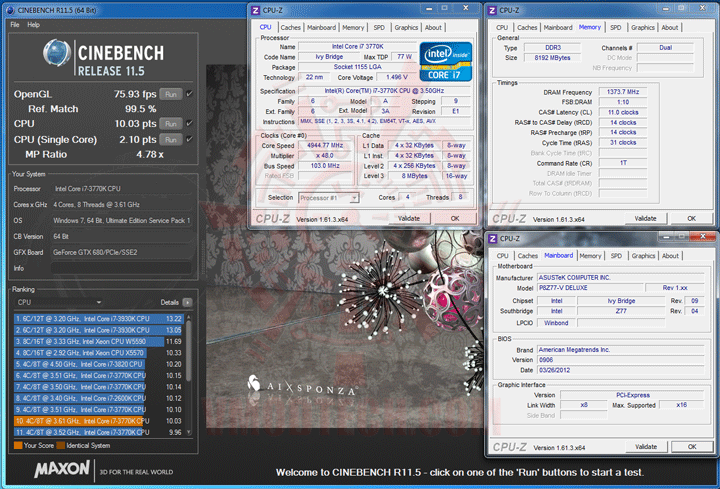Screen dimensions: 720x489
Task: Select ranking entry 8 Core i7-2600K
Action: [99, 398]
